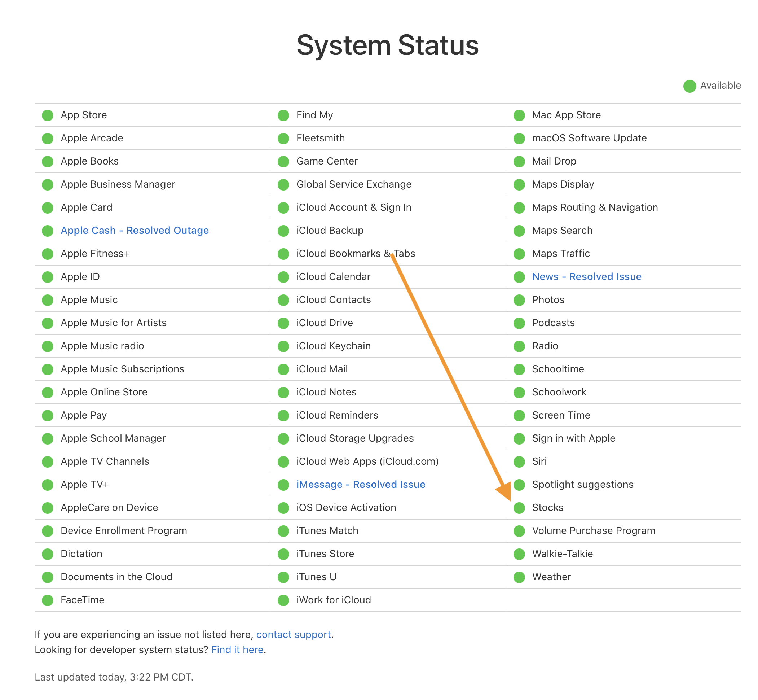
Task: Select the iTunes Match entry
Action: 327,531
